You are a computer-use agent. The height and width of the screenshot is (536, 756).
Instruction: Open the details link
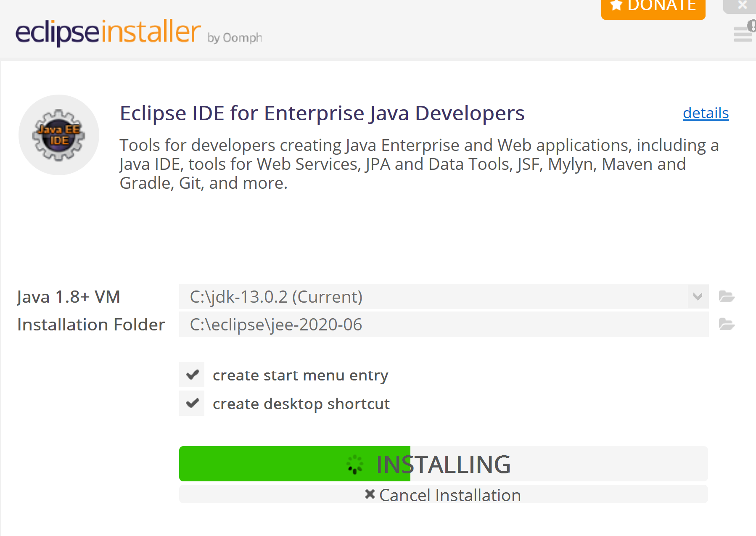(x=706, y=113)
